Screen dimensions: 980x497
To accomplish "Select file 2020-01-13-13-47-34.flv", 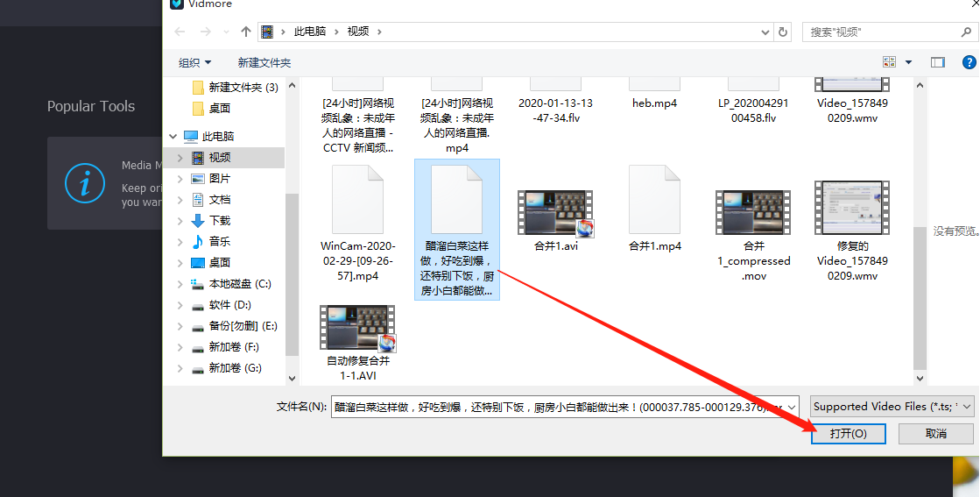I will (x=555, y=110).
